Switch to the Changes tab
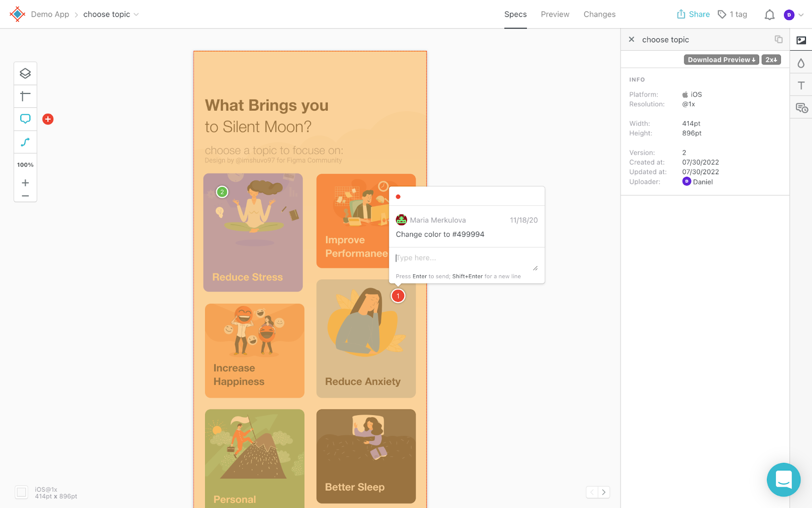 tap(599, 14)
